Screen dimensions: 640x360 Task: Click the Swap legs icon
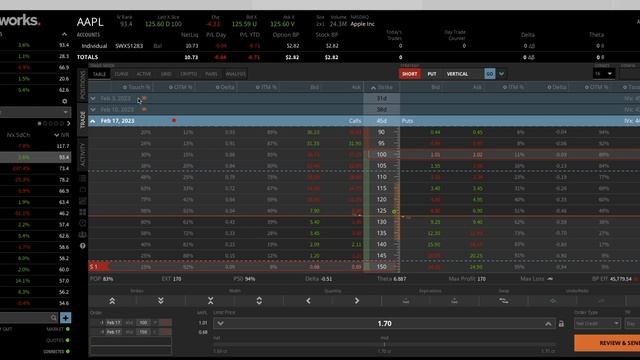point(504,301)
